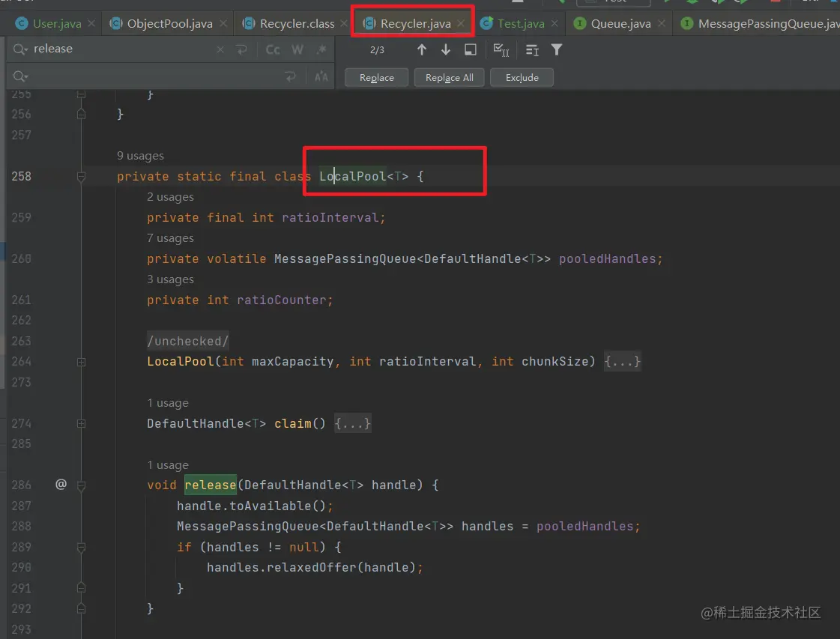The image size is (840, 639).
Task: Expand LocalPool constructor fold at line 264
Action: (x=82, y=362)
